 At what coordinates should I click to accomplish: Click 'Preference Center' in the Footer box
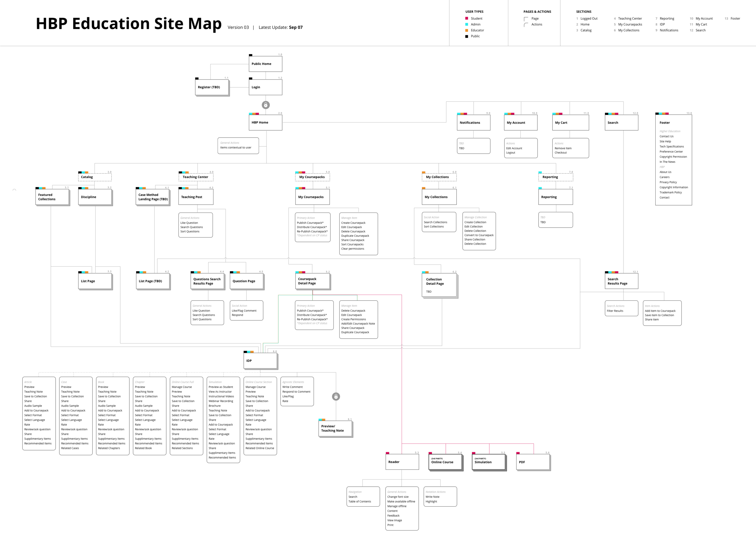point(671,151)
